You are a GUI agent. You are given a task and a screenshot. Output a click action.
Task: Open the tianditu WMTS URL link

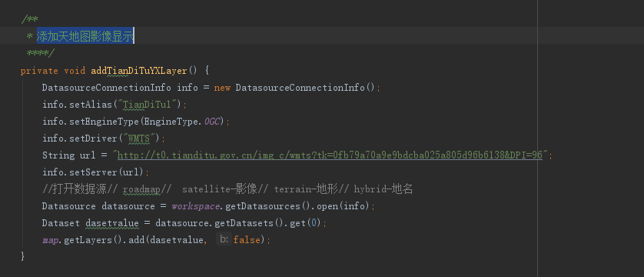330,155
